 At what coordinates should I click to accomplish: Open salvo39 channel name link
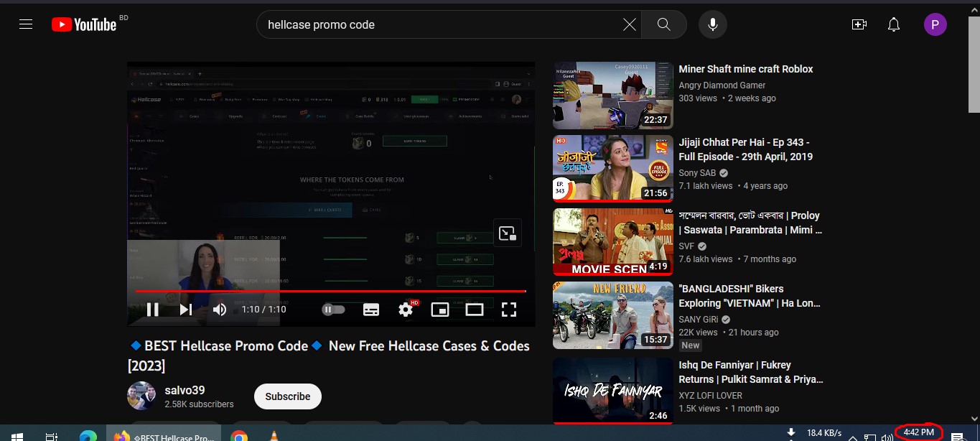(185, 390)
